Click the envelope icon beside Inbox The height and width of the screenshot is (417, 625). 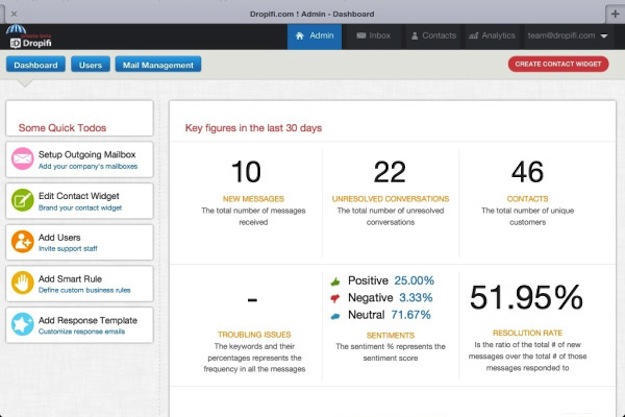[361, 36]
